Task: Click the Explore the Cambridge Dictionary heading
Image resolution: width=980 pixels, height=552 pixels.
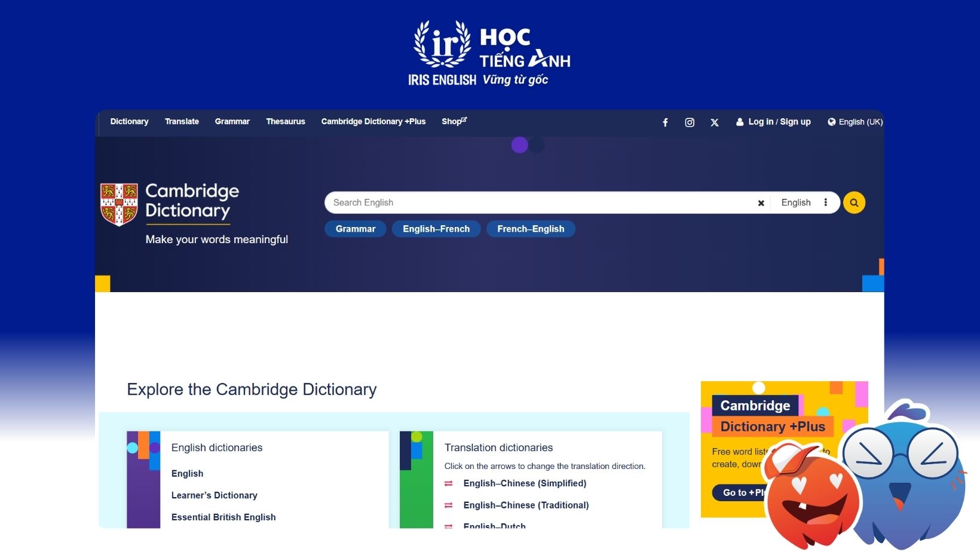Action: click(x=252, y=390)
